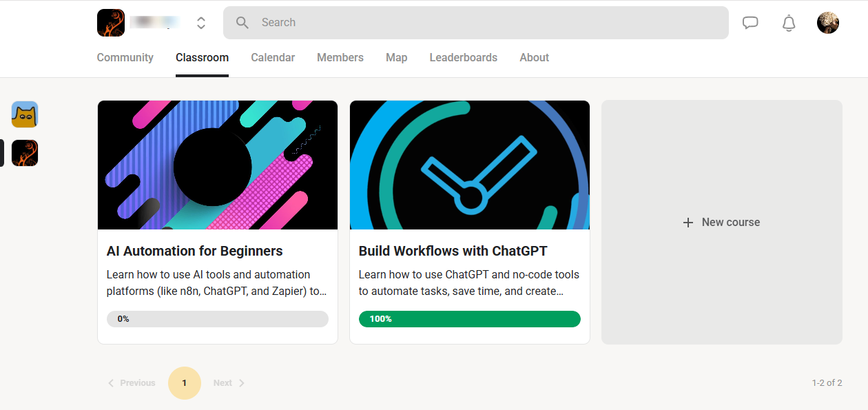Go to Next page

coord(229,383)
